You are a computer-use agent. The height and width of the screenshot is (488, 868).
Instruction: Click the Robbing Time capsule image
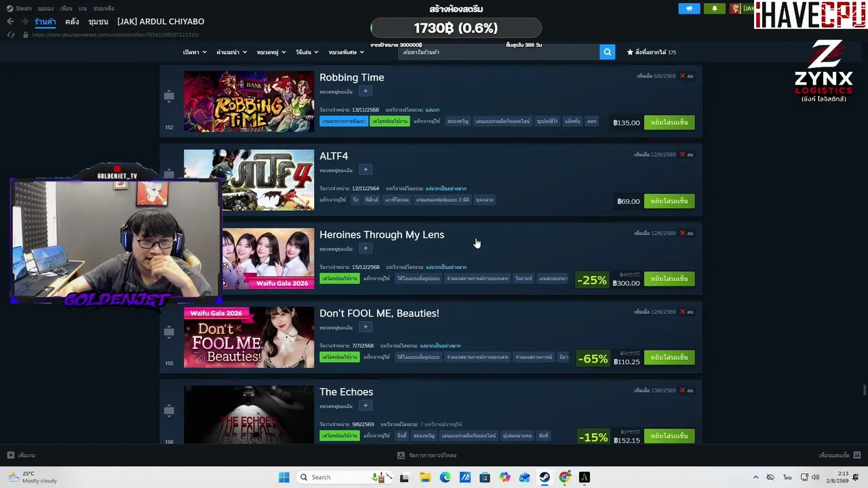click(x=249, y=102)
